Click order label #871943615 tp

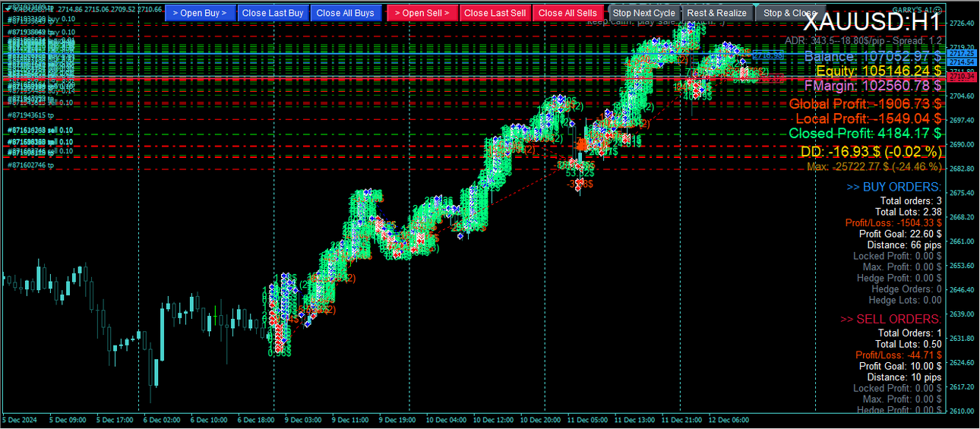(31, 115)
